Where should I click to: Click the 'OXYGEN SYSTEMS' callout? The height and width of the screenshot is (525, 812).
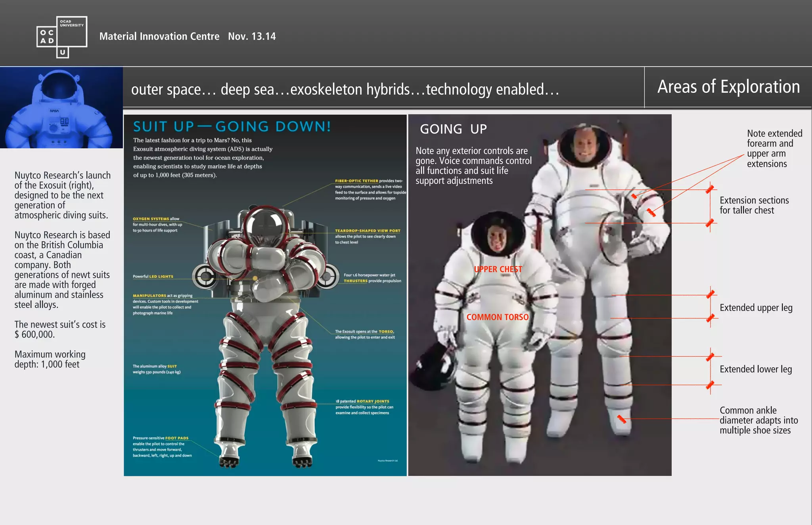(x=157, y=224)
